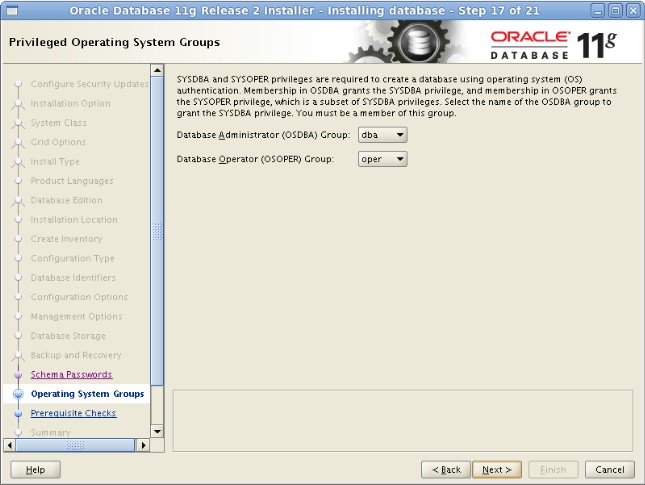This screenshot has width=645, height=485.
Task: Click the Schema Passwords step bullet icon
Action: click(x=18, y=375)
